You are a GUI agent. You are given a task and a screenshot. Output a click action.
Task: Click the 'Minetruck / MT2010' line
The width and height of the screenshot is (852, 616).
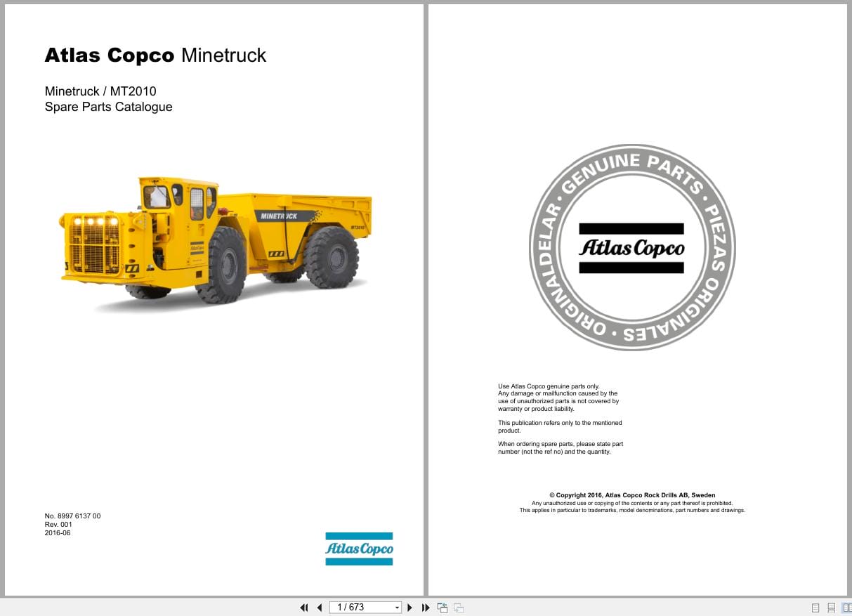[100, 91]
